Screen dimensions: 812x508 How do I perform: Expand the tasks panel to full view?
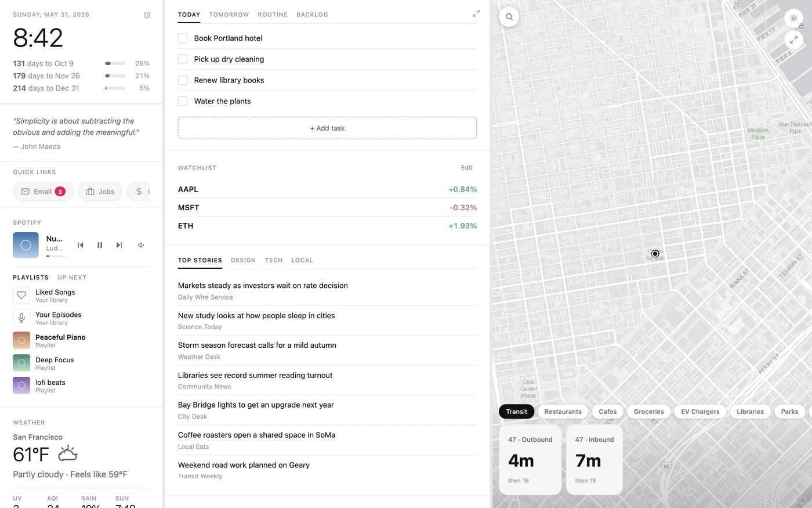tap(476, 13)
